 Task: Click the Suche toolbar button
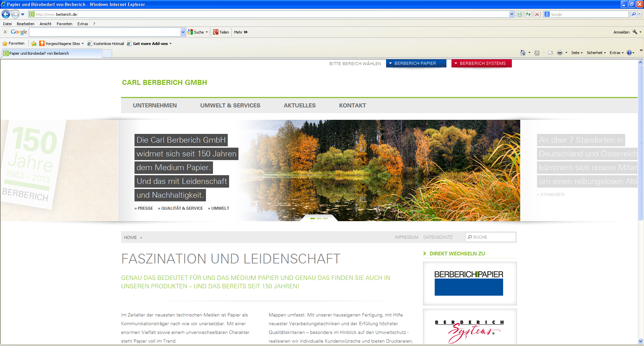tap(196, 32)
